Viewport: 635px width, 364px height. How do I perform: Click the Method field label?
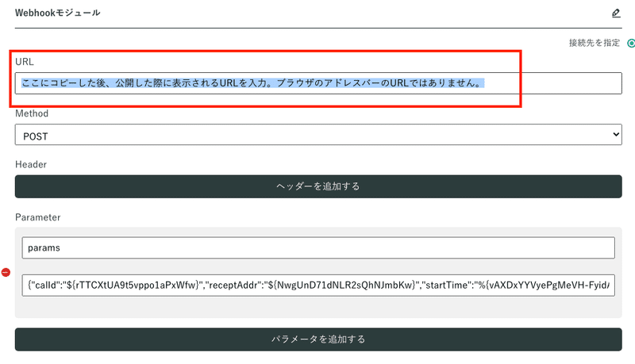coord(32,113)
